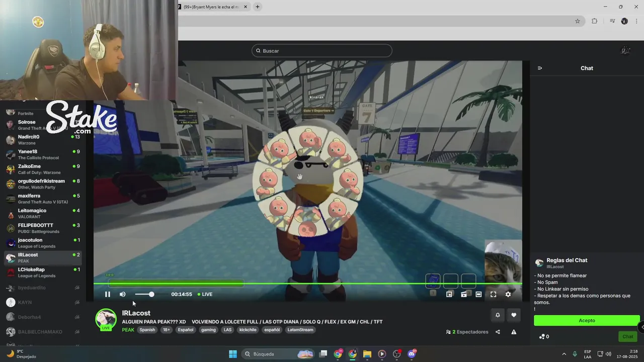644x362 pixels.
Task: Open taskbar volume control
Action: [608, 354]
